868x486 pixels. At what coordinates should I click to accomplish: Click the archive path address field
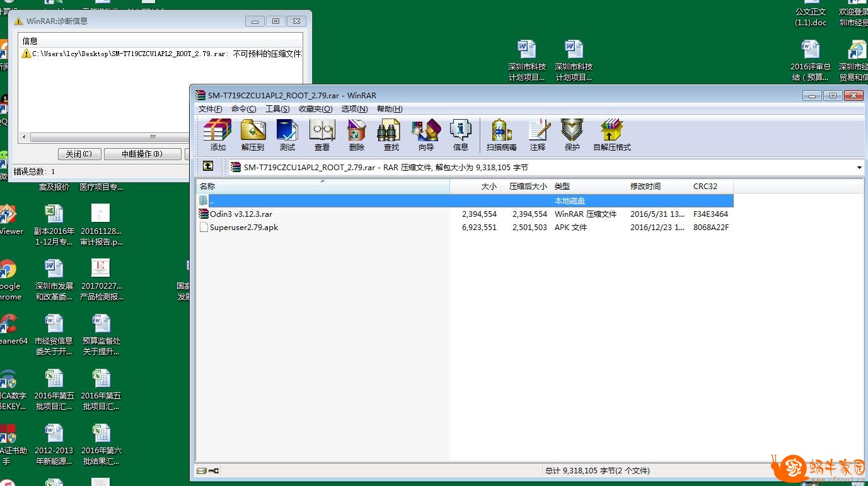pyautogui.click(x=541, y=168)
